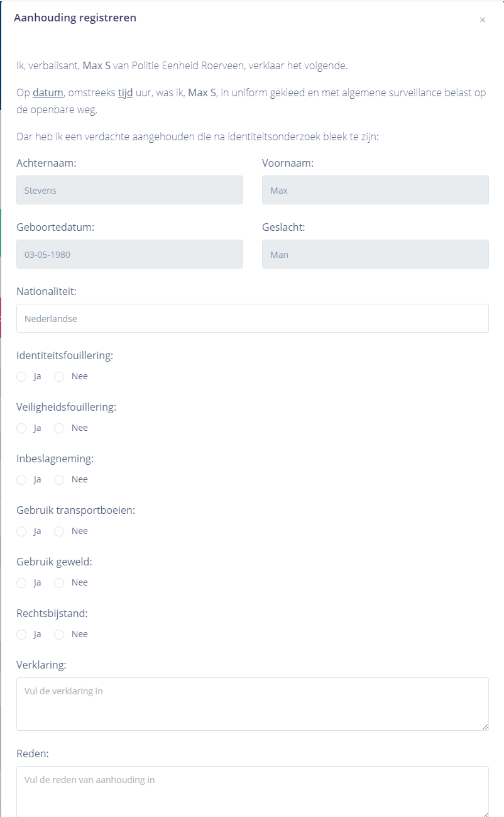This screenshot has width=504, height=817.
Task: Select Nee for Identiteitsfouillering
Action: 59,377
